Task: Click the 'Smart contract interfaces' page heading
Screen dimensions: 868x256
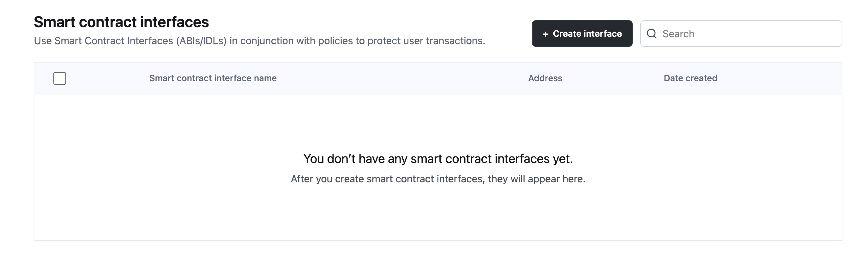Action: tap(121, 22)
